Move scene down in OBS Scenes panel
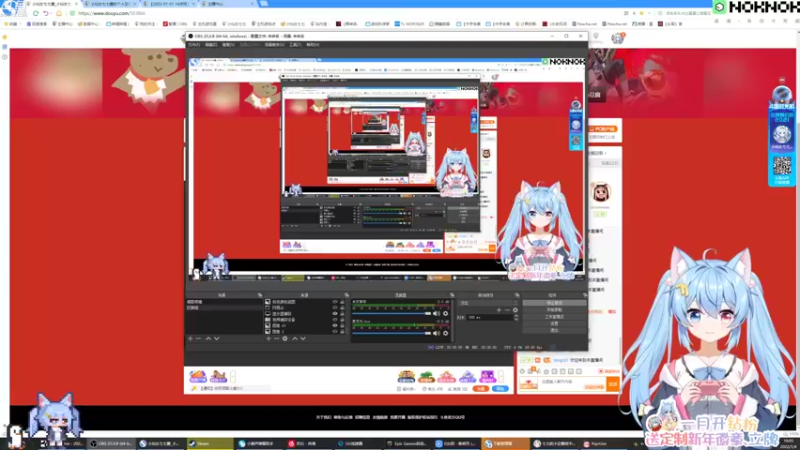This screenshot has width=800, height=450. (217, 339)
